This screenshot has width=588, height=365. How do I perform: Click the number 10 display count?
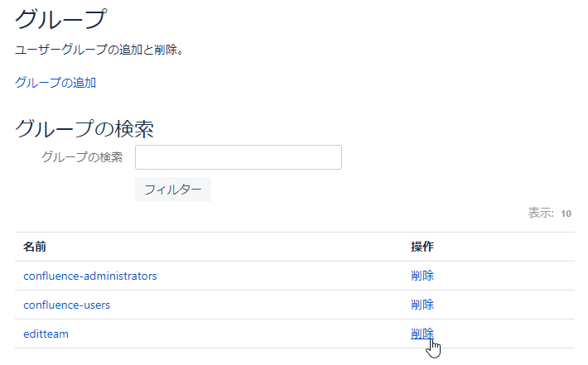coord(566,214)
